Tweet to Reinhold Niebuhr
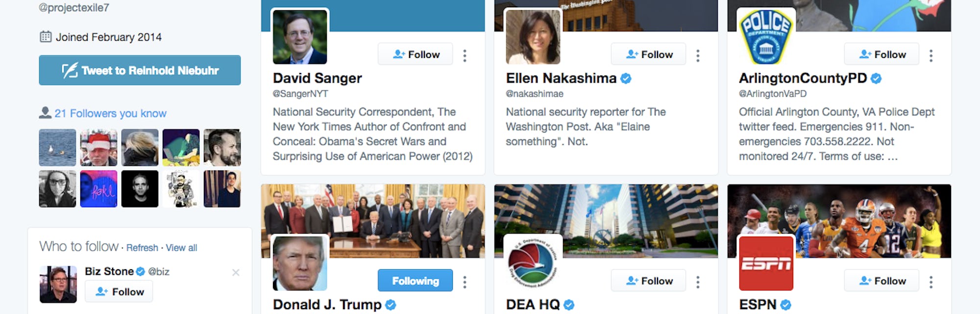Image resolution: width=980 pixels, height=314 pixels. pyautogui.click(x=140, y=70)
